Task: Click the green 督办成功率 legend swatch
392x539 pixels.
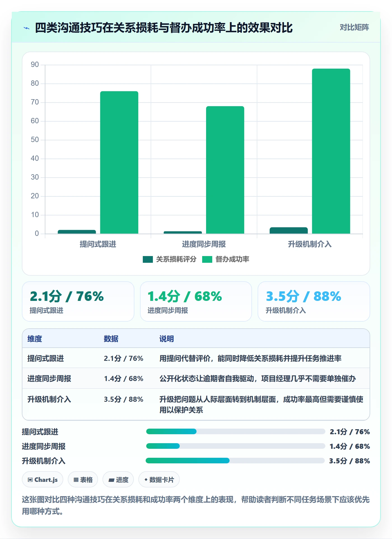Action: (x=207, y=259)
